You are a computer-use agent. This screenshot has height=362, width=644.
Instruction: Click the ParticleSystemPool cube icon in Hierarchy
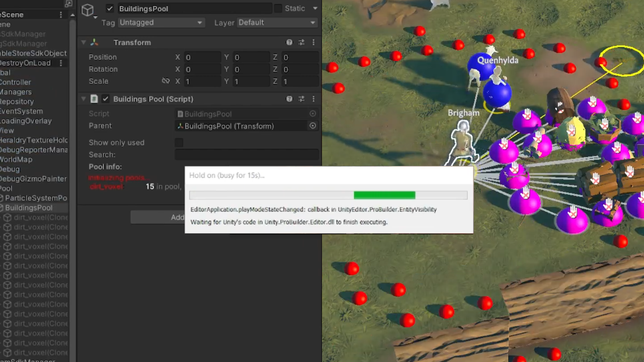[x=2, y=198]
